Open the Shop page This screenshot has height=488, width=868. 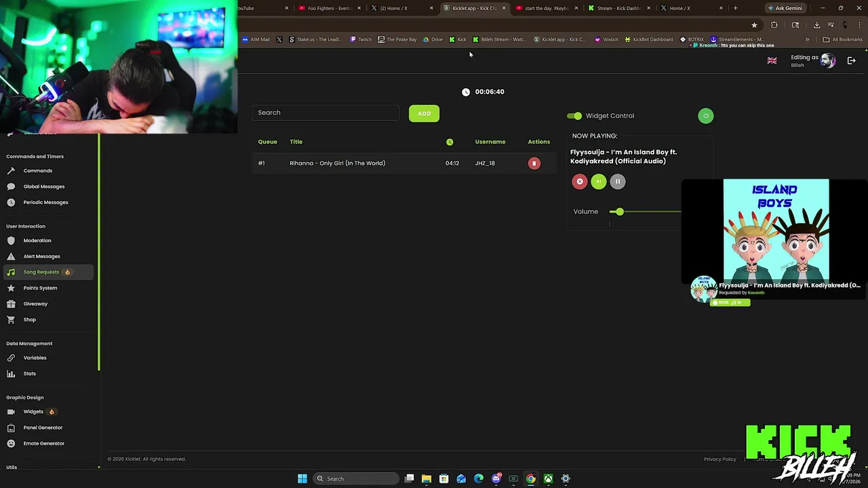pyautogui.click(x=30, y=319)
